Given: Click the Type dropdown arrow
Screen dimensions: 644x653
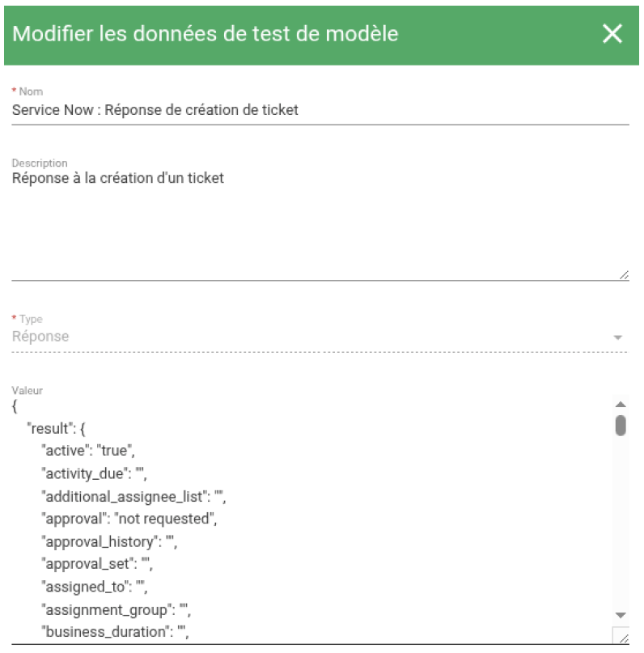Looking at the screenshot, I should (618, 337).
